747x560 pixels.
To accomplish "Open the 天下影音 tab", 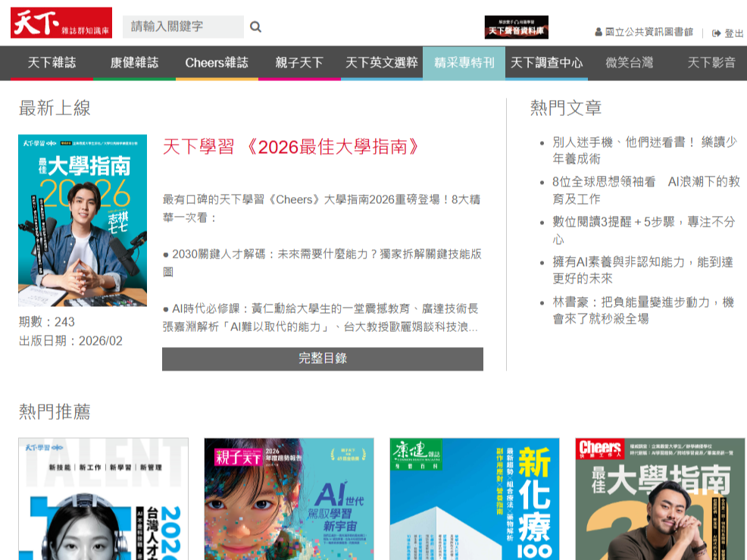I will click(x=711, y=62).
